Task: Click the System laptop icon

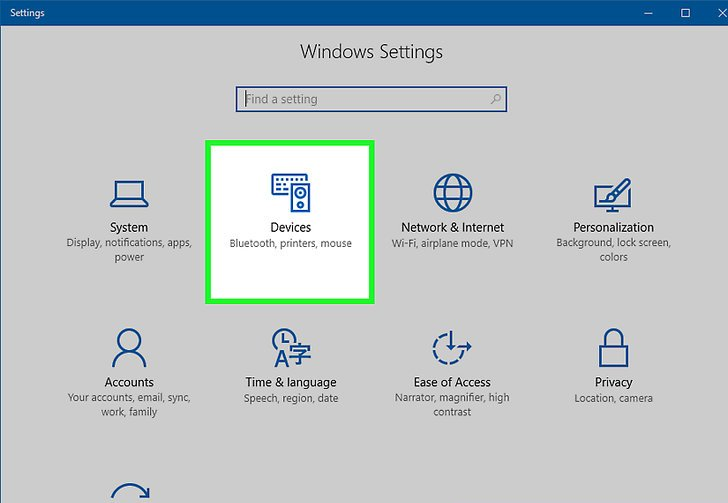Action: pyautogui.click(x=129, y=193)
